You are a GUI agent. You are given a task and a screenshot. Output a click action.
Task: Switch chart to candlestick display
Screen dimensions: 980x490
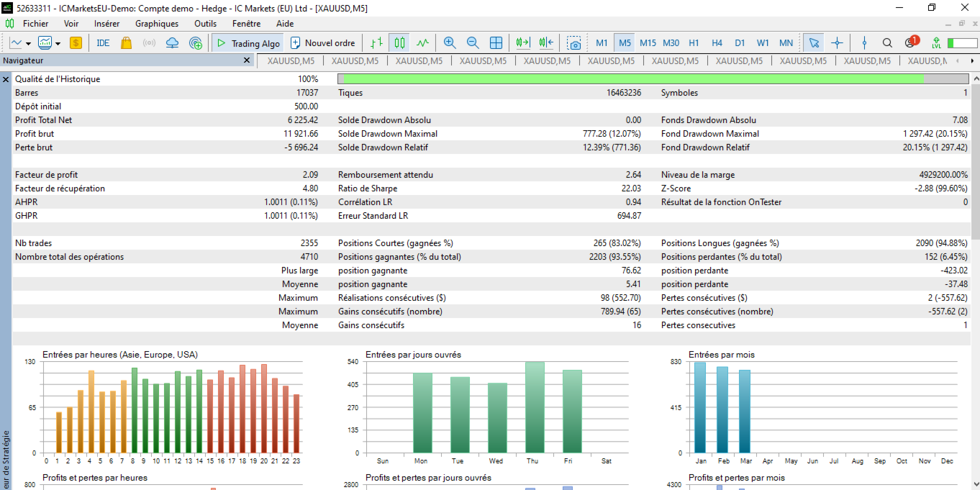(400, 43)
